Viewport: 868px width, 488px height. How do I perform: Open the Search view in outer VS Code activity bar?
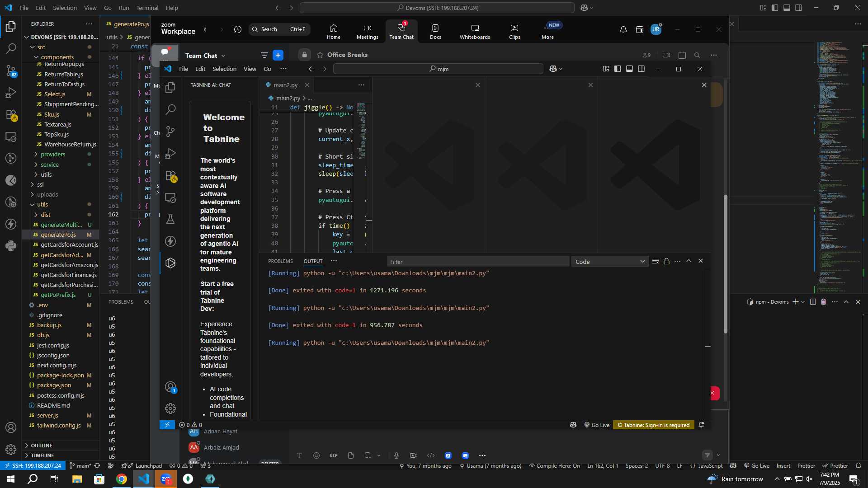coord(11,49)
